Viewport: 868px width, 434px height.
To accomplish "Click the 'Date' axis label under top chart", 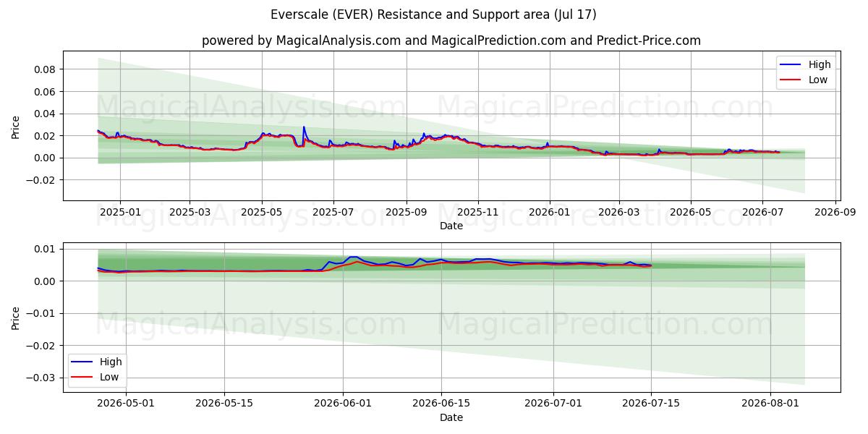I will 451,226.
